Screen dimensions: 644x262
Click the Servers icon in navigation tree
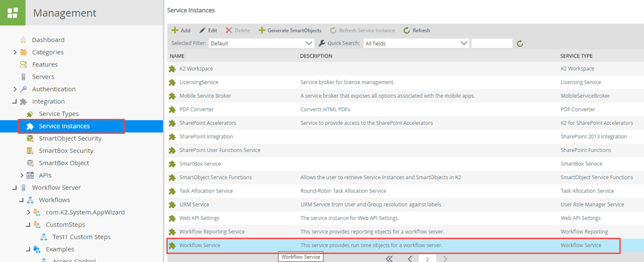(x=23, y=77)
